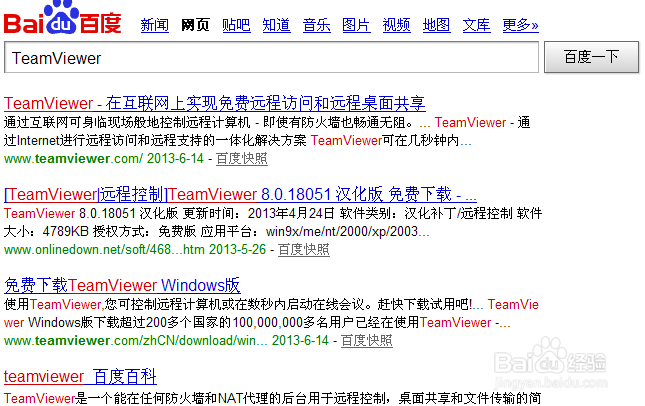Switch to 音乐 (Music) search
This screenshot has width=645, height=406.
pyautogui.click(x=316, y=25)
